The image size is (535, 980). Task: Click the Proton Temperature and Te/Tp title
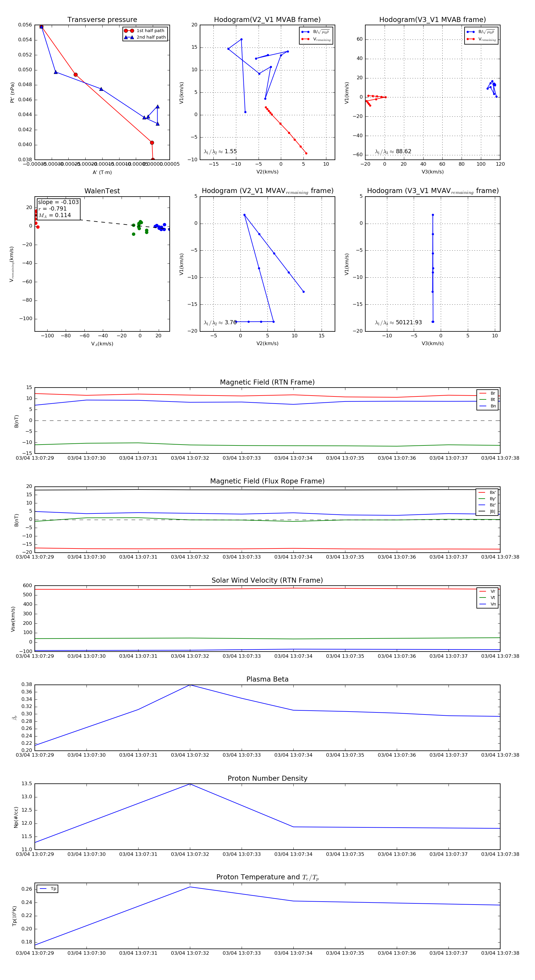pyautogui.click(x=267, y=877)
